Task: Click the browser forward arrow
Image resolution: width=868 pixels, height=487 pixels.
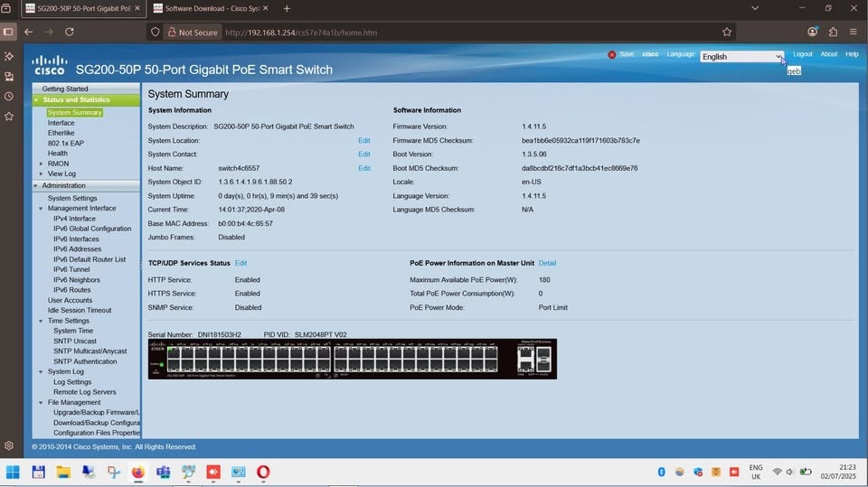Action: [x=49, y=33]
